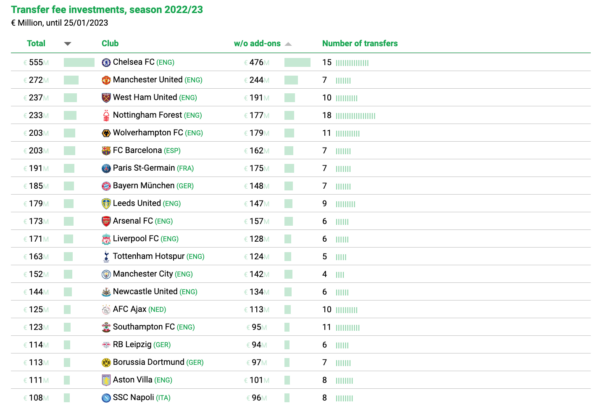Click the Number of transfers header
The height and width of the screenshot is (406, 600).
click(359, 44)
